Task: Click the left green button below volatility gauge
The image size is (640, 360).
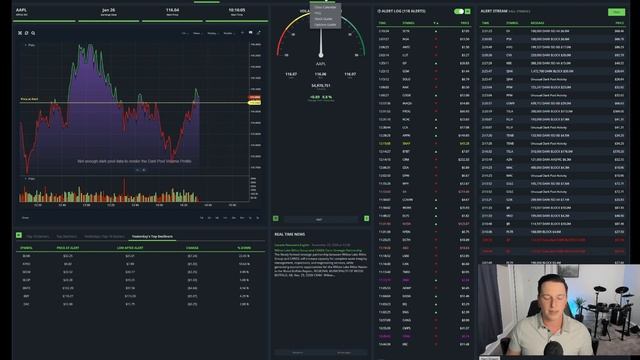Action: tap(276, 219)
